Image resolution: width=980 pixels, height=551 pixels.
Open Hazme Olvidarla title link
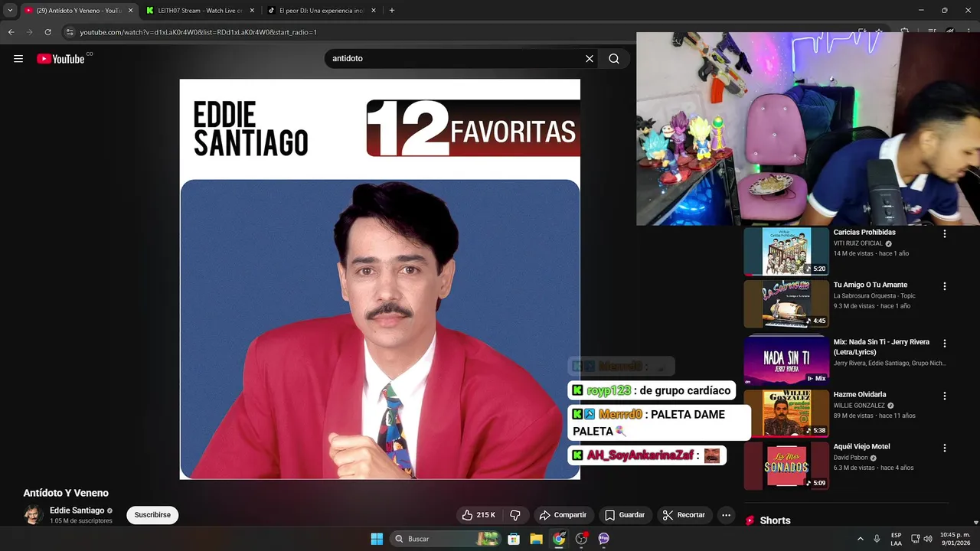click(860, 395)
